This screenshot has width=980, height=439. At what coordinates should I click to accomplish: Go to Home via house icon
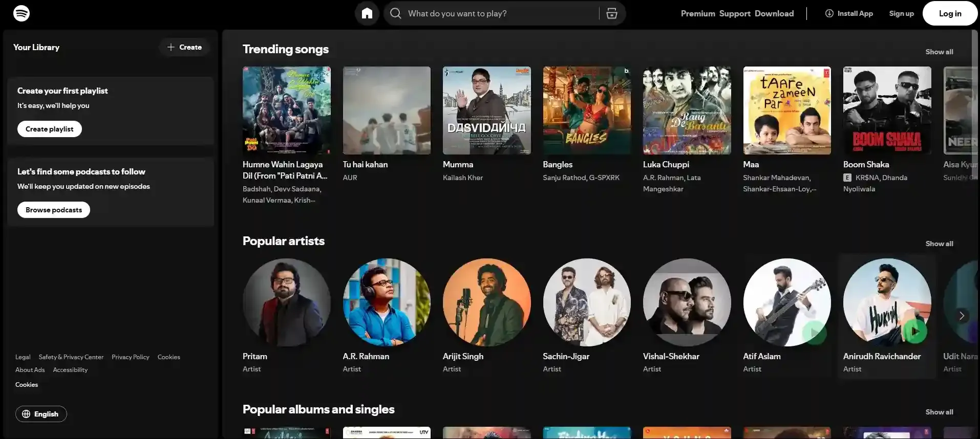367,13
